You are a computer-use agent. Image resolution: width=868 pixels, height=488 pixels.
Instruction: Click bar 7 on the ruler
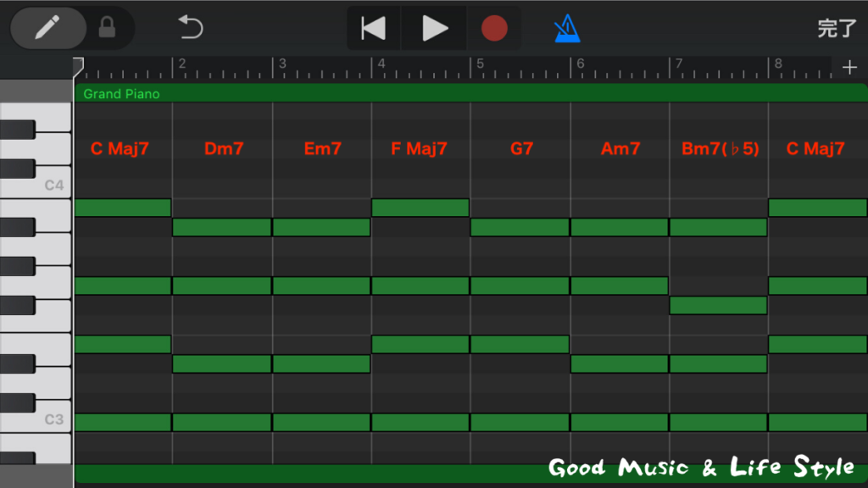(679, 64)
